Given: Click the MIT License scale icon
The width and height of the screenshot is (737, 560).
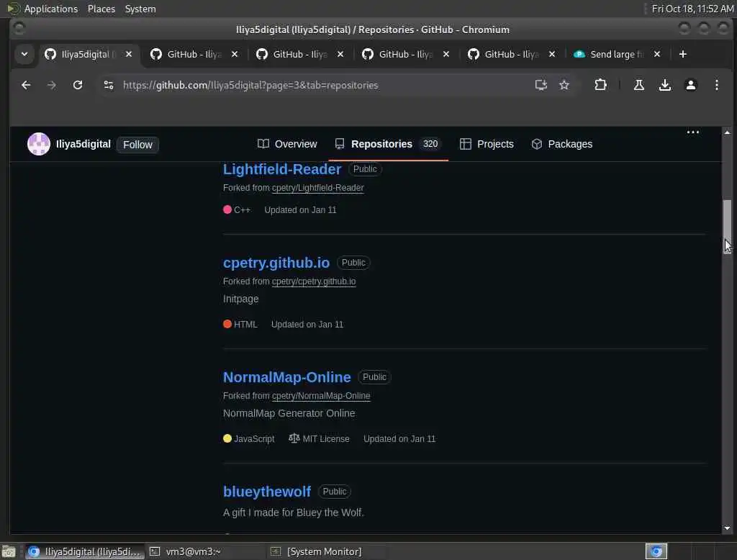Looking at the screenshot, I should [294, 438].
